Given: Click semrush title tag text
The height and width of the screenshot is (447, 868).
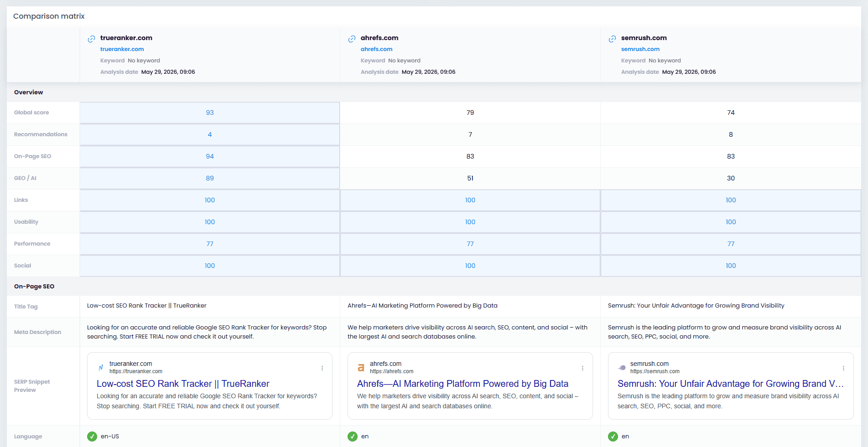Looking at the screenshot, I should [x=696, y=306].
